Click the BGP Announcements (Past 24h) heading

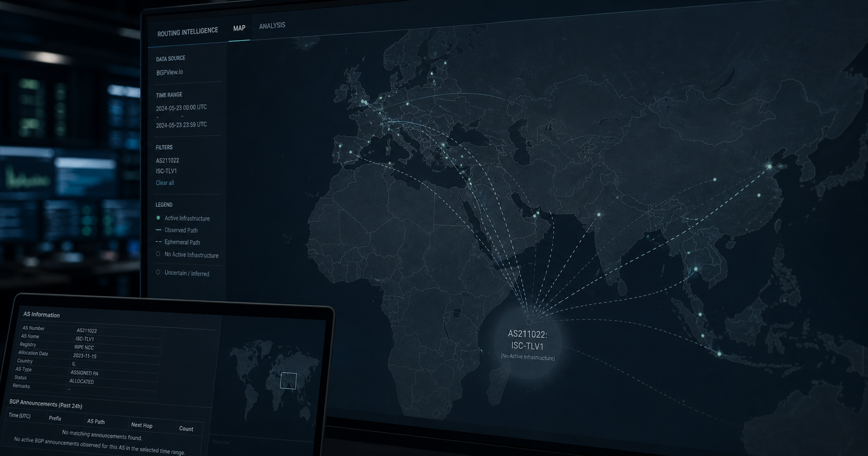pos(46,404)
